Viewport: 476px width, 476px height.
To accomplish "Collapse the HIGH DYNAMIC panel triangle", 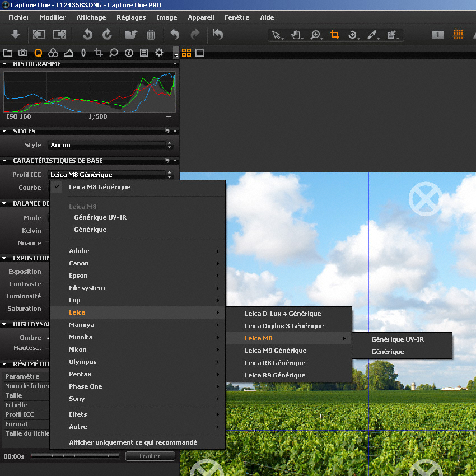I will [x=4, y=324].
